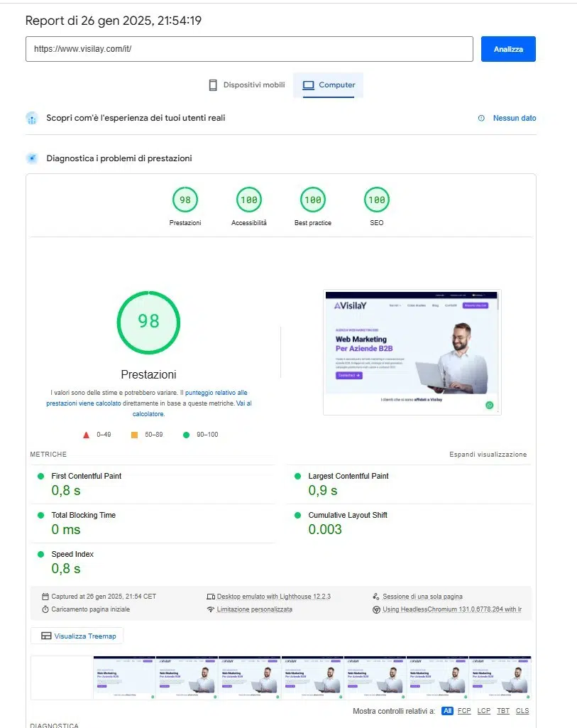Click the first blank filmstrip frame

click(62, 678)
